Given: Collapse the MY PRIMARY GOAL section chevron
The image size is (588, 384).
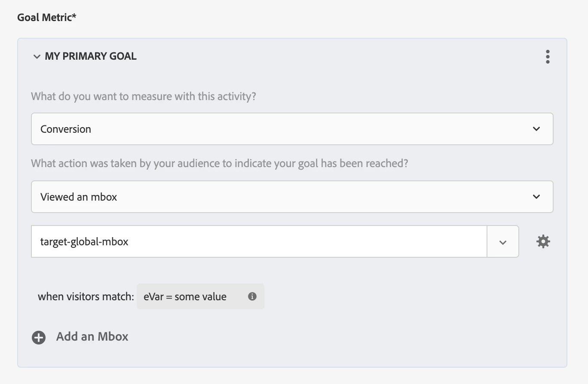Looking at the screenshot, I should tap(37, 57).
